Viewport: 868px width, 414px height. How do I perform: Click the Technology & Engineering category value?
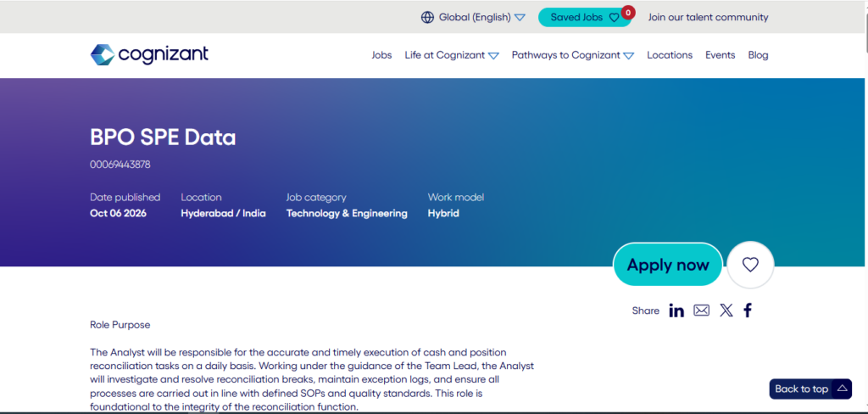(x=347, y=214)
